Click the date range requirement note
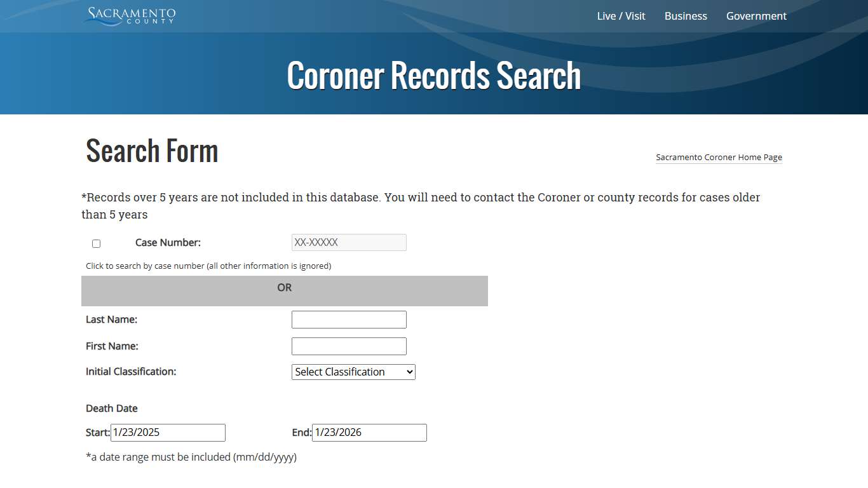Screen dimensions: 868x488 (191, 457)
